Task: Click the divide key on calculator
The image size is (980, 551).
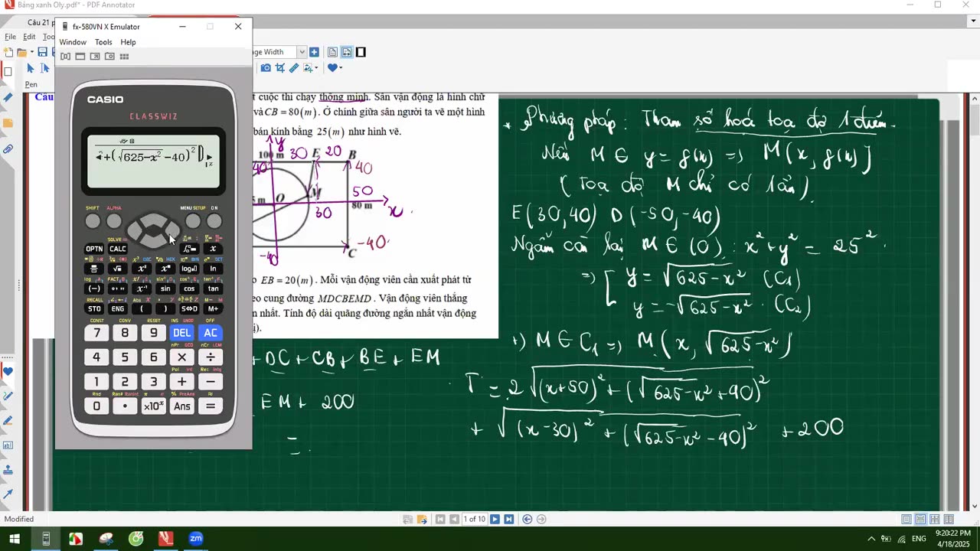Action: click(x=211, y=357)
